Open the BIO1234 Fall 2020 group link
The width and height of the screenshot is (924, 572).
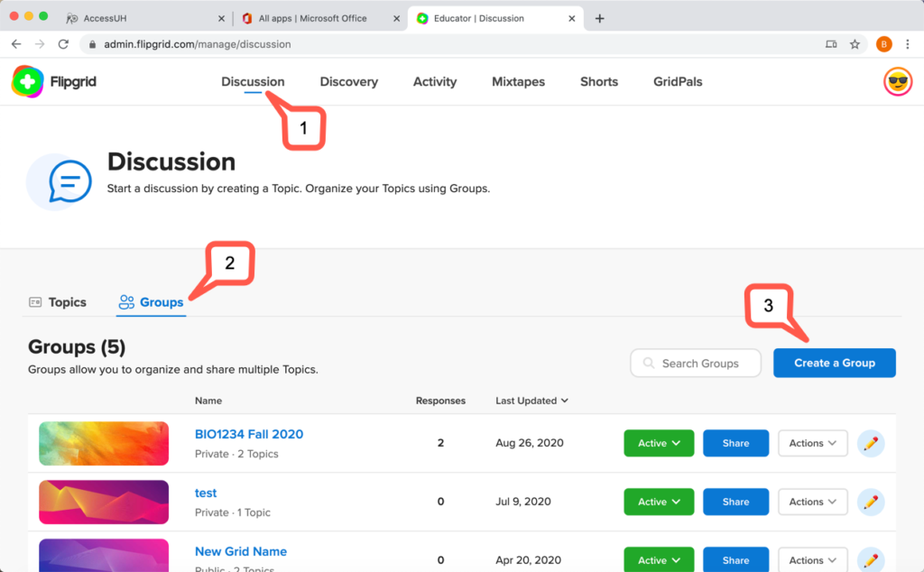click(x=249, y=434)
